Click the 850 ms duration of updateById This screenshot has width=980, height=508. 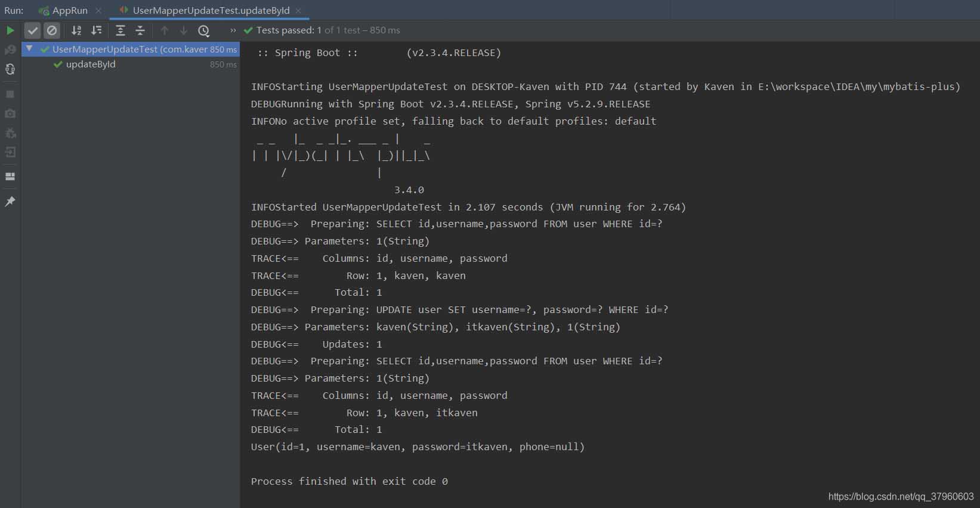[x=223, y=64]
